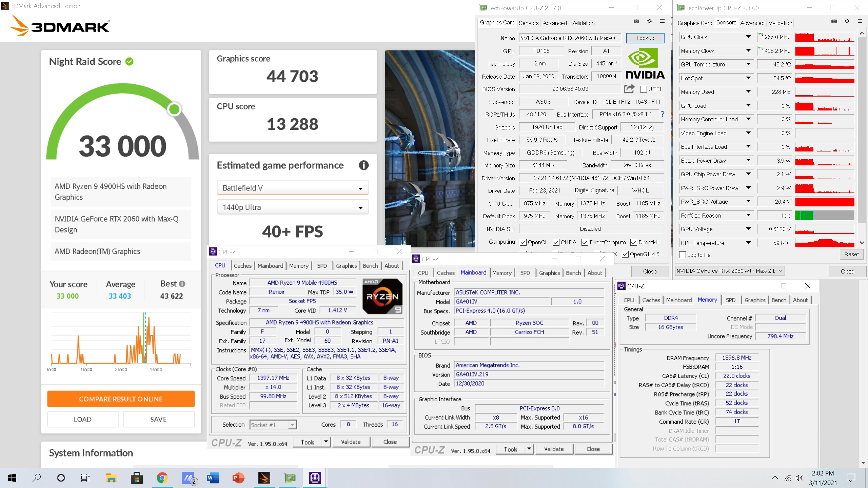Click the refresh icon in GPU-Z Sensors window
Image resolution: width=868 pixels, height=488 pixels.
[x=847, y=21]
